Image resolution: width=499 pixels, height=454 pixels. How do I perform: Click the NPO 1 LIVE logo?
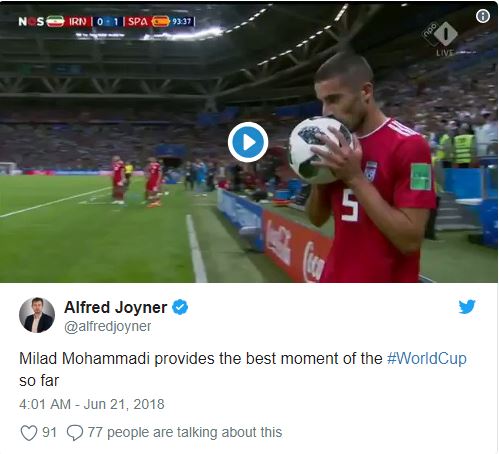point(442,38)
